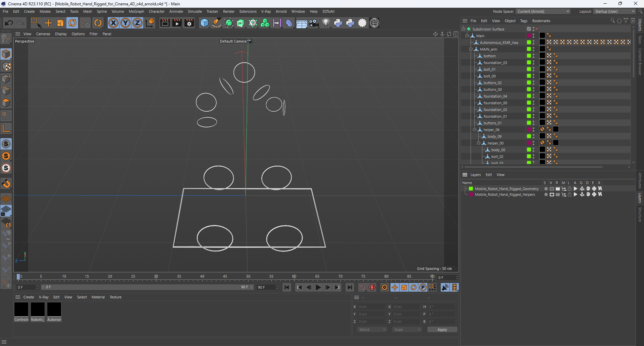The height and width of the screenshot is (346, 644).
Task: Open Layers panel Edit menu
Action: (x=489, y=175)
